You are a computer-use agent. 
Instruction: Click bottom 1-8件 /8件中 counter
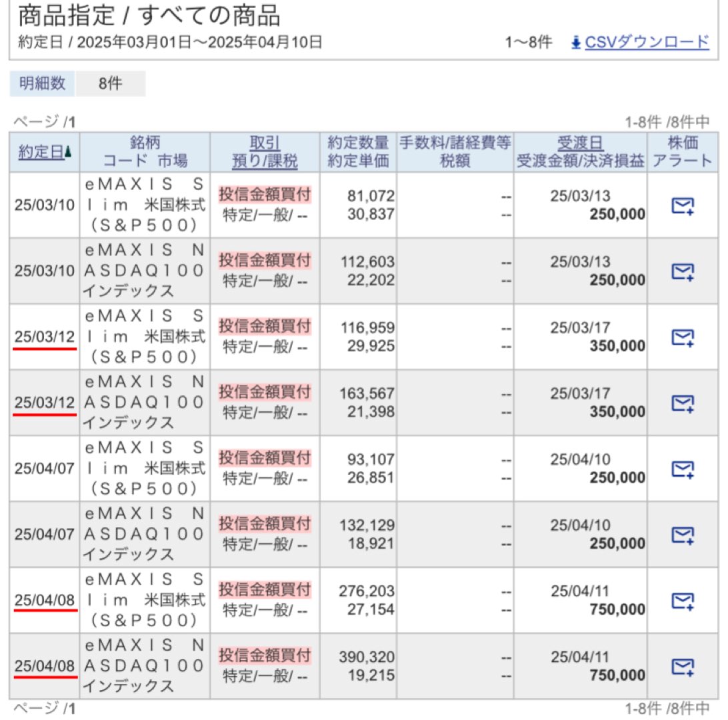pos(667,709)
